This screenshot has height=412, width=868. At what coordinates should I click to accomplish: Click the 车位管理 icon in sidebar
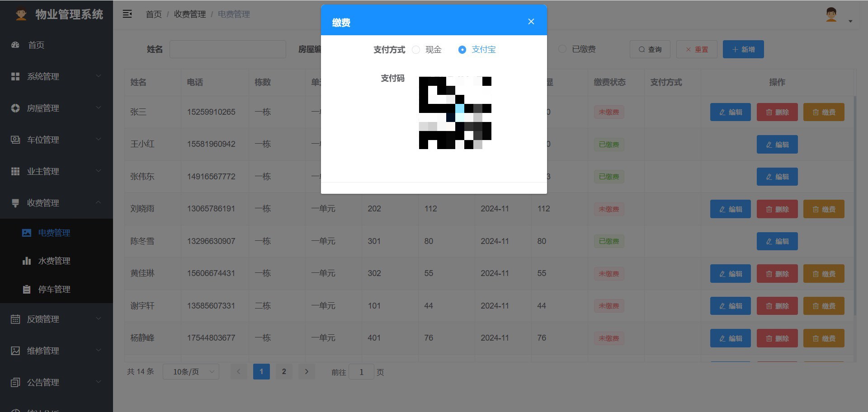(x=15, y=140)
